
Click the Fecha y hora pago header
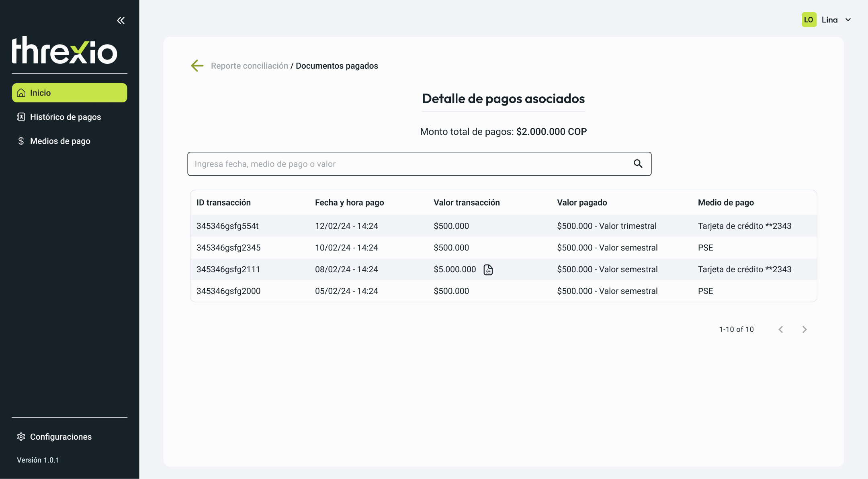click(350, 202)
